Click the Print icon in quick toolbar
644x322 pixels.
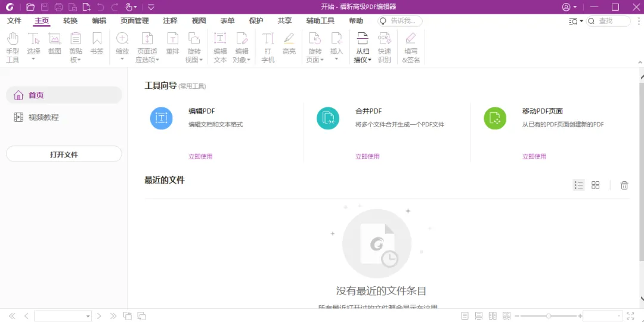click(x=58, y=7)
